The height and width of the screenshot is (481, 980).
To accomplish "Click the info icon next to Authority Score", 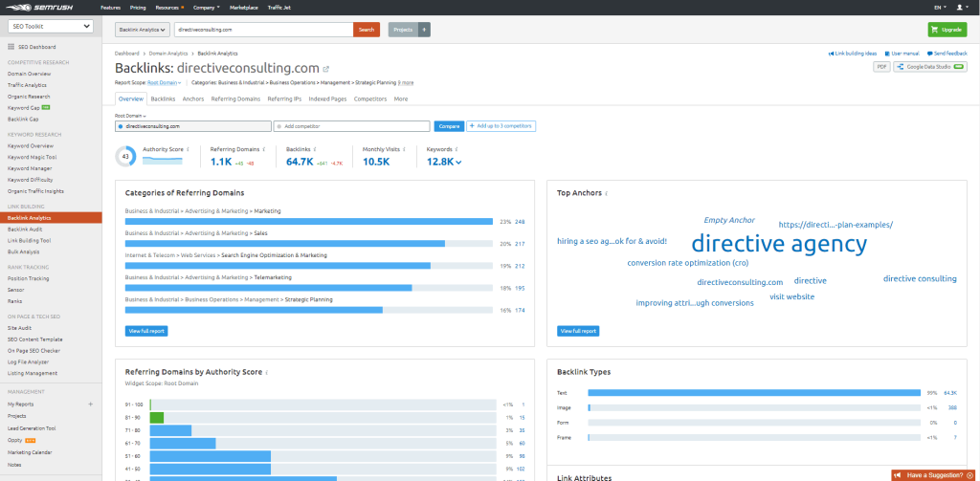I will tap(189, 150).
